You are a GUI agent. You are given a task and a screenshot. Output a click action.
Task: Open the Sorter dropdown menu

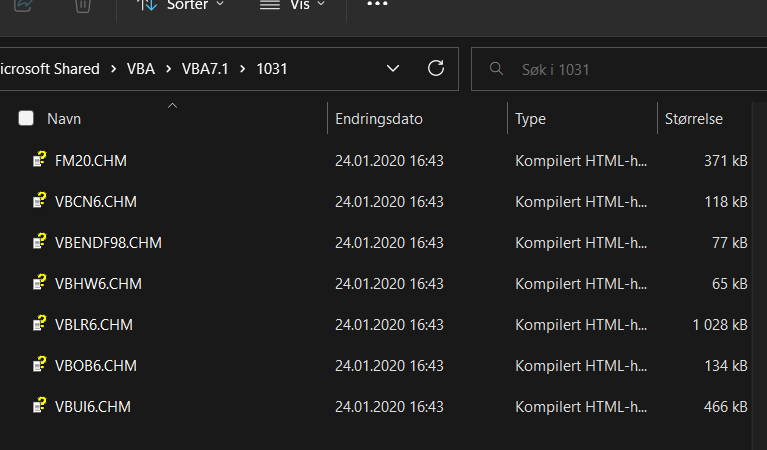180,5
